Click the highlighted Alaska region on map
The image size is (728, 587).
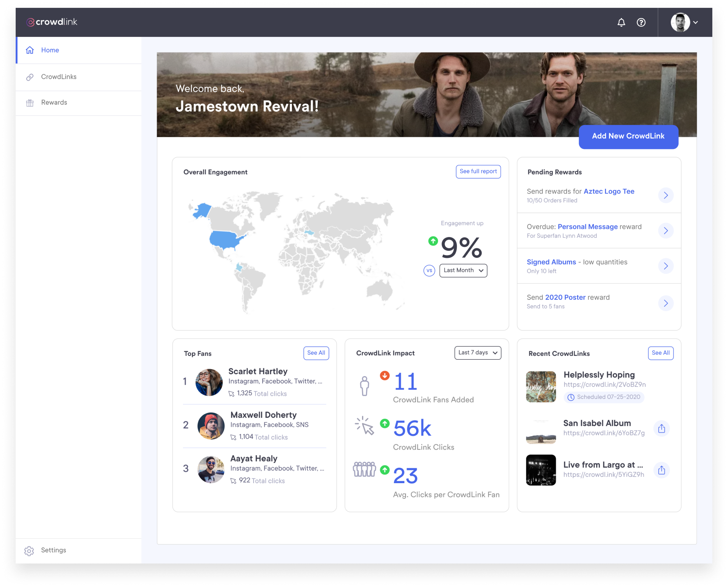coord(202,211)
